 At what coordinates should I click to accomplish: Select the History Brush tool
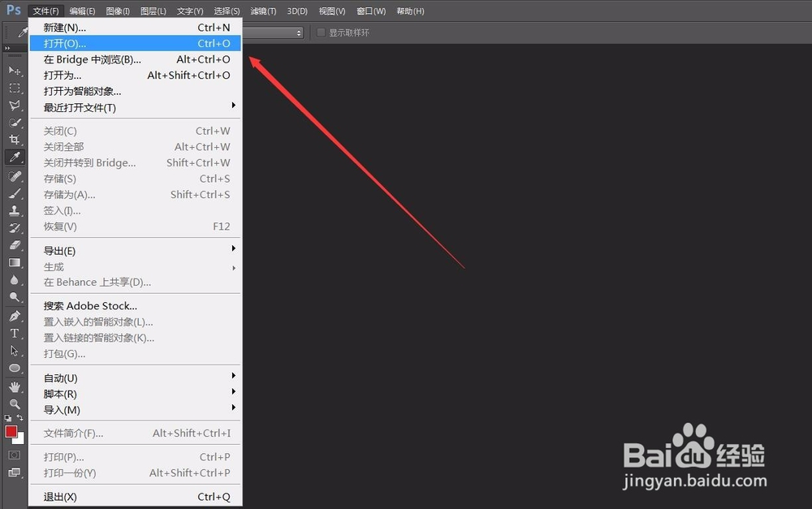[15, 228]
